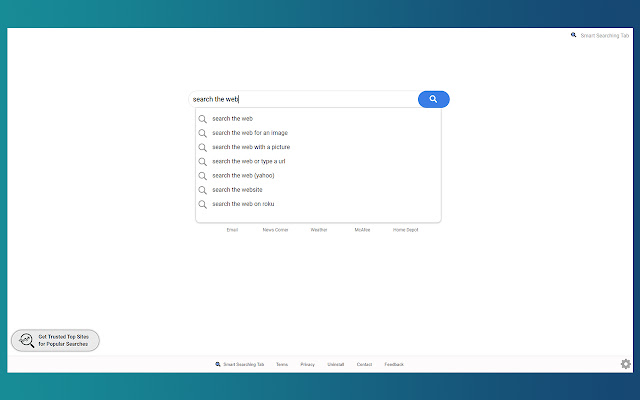
Task: Open the Email shortcut link
Action: (232, 230)
